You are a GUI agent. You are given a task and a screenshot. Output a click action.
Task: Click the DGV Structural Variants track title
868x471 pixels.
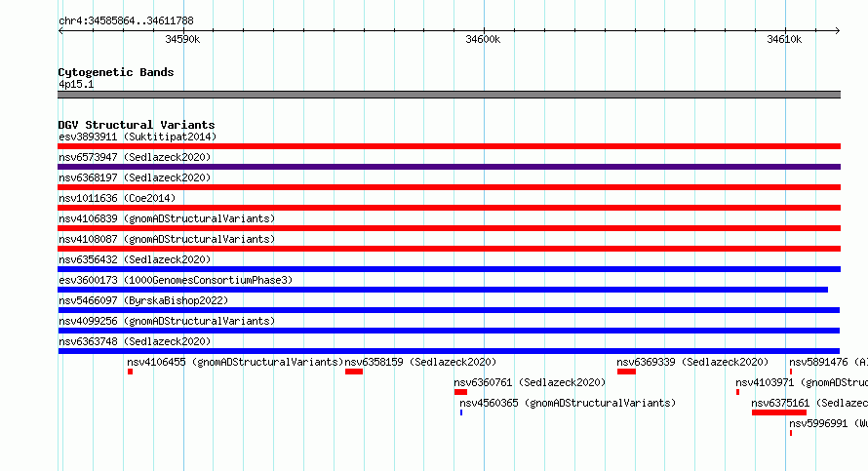pos(137,125)
